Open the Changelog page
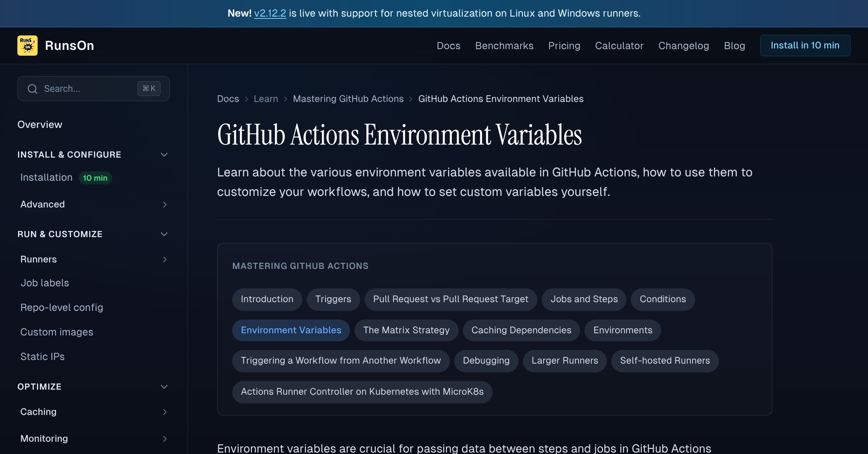The width and height of the screenshot is (868, 454). click(683, 46)
